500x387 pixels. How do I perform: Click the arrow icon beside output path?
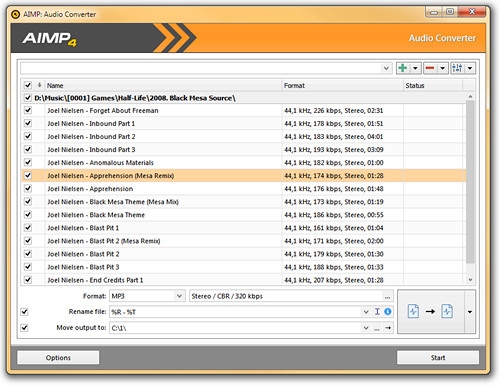click(388, 328)
